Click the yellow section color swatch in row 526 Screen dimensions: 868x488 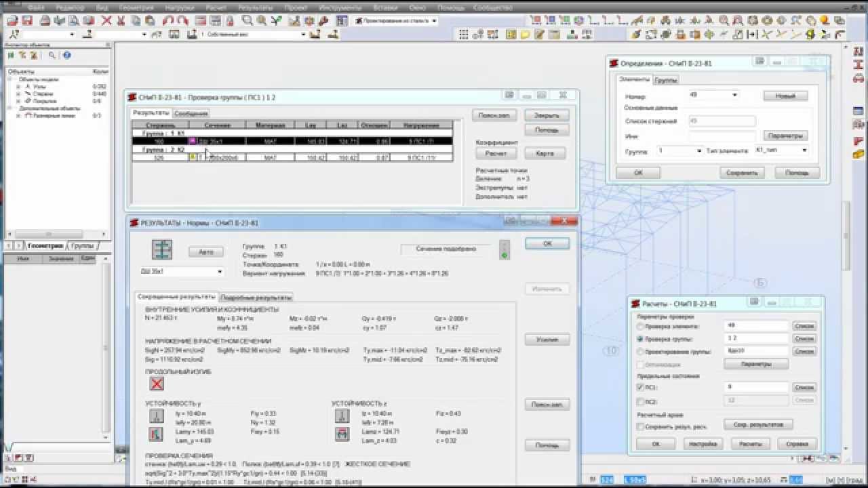tap(193, 157)
